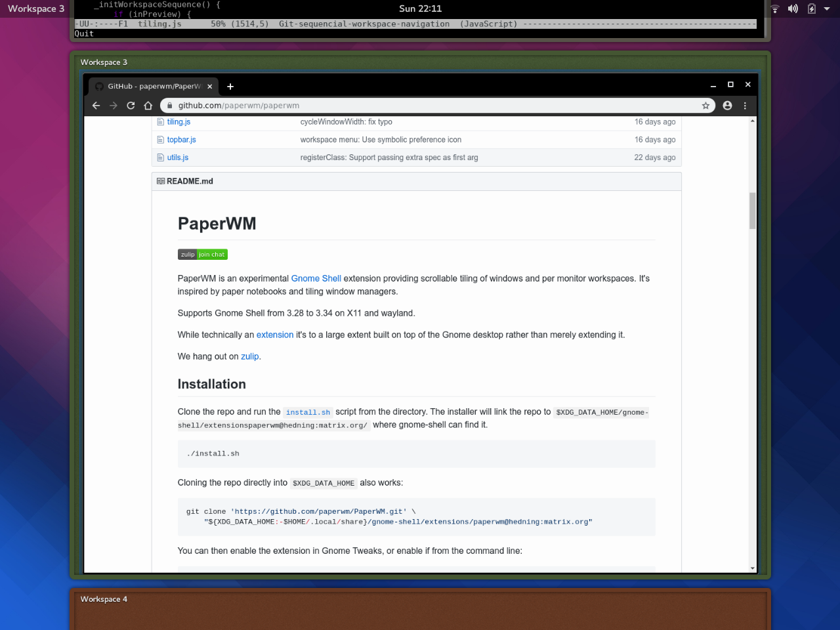Open the browser profile avatar icon

tap(727, 106)
